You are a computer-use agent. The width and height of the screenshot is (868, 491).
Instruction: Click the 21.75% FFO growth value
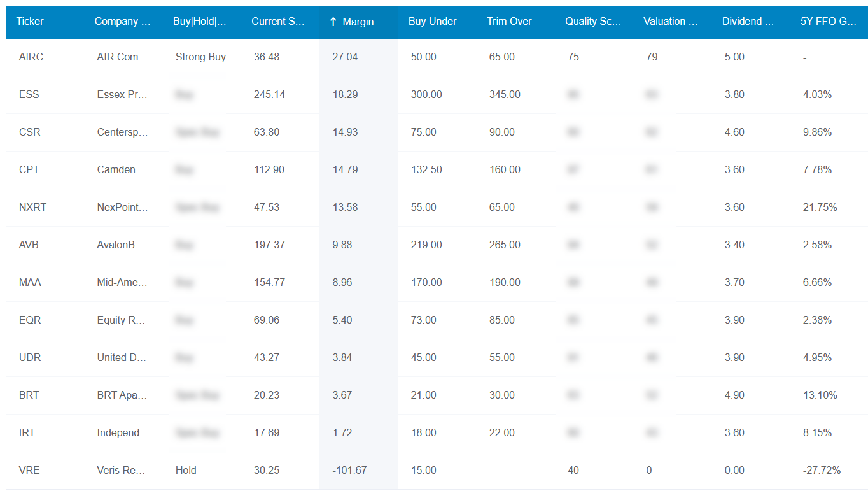coord(820,208)
